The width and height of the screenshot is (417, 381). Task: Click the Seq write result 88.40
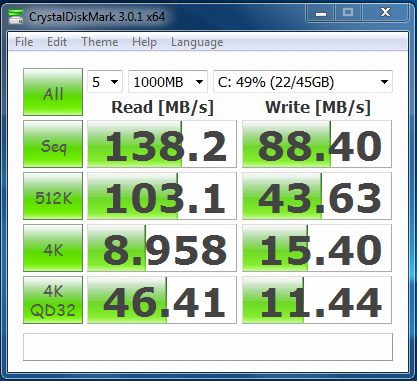pyautogui.click(x=317, y=144)
